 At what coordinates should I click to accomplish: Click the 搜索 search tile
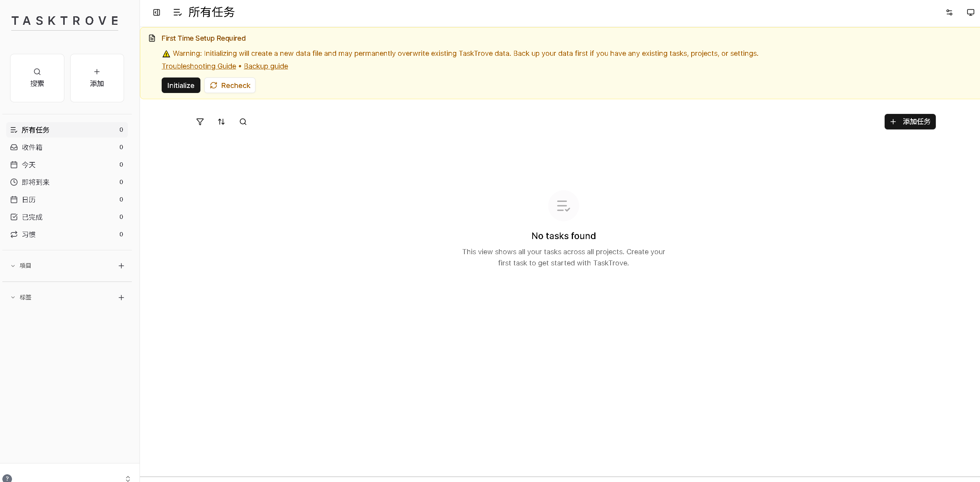tap(37, 78)
